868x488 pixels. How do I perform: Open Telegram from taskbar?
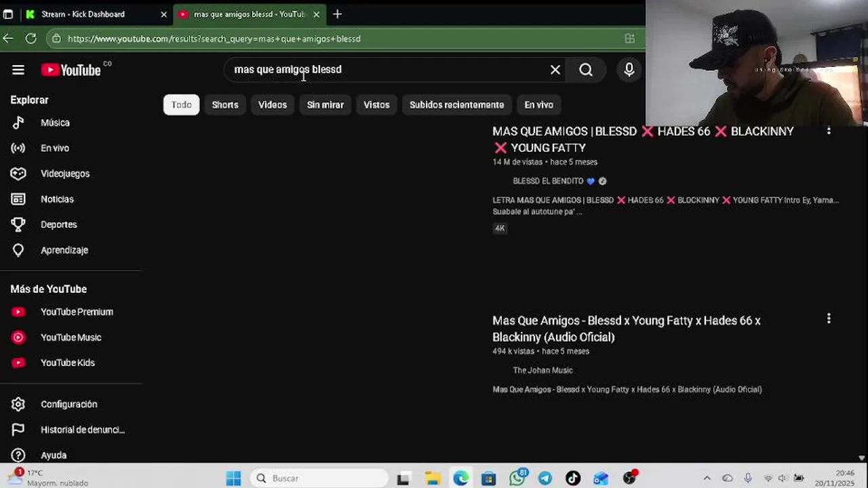point(545,479)
